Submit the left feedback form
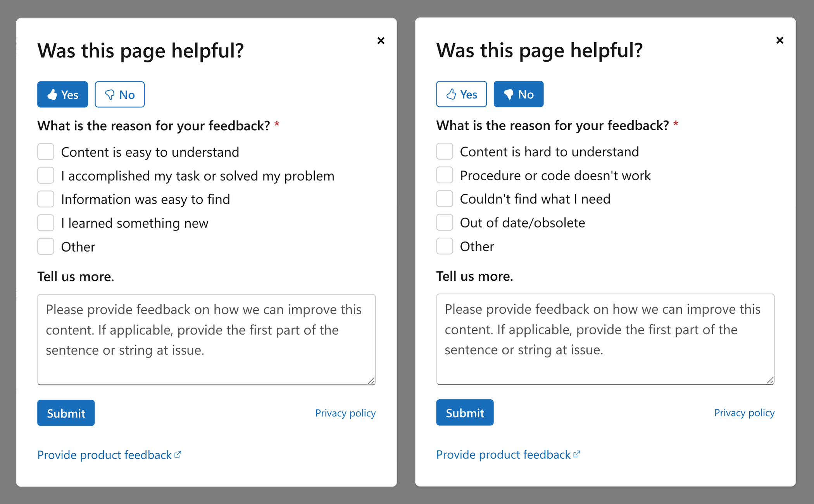This screenshot has width=814, height=504. point(66,413)
